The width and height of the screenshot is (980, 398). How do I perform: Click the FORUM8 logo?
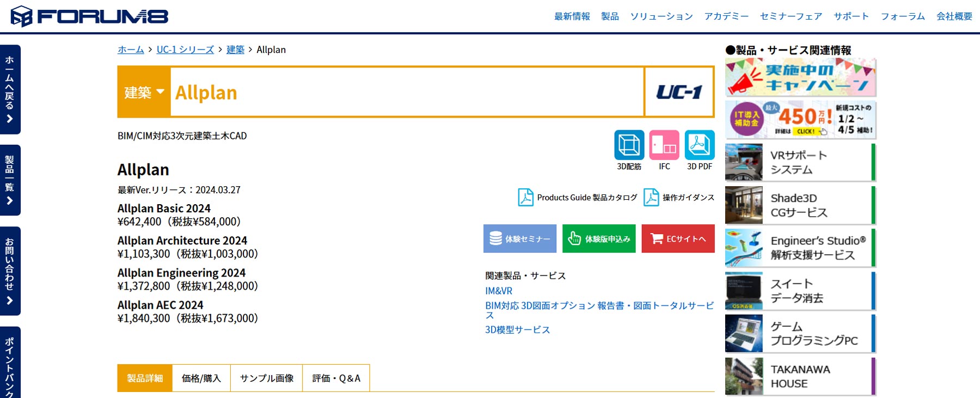pyautogui.click(x=89, y=16)
